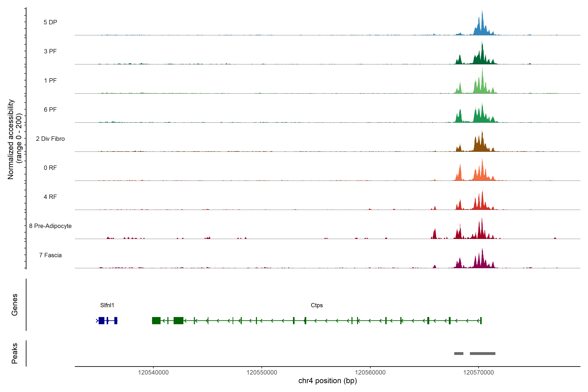Viewport: 588px width, 392px height.
Task: Click the 3 PF track label
Action: (50, 51)
